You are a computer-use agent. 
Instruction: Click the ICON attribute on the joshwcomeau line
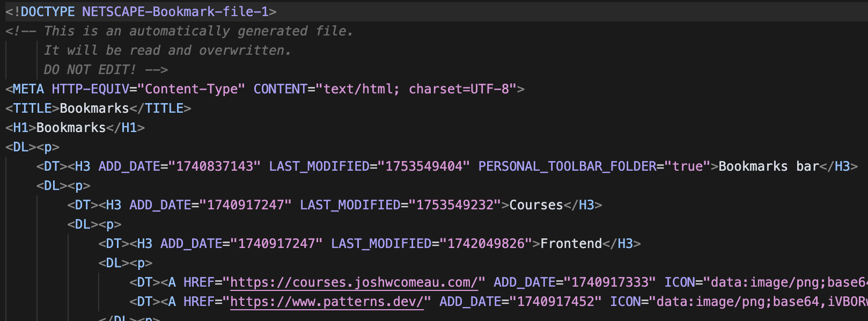pyautogui.click(x=679, y=282)
